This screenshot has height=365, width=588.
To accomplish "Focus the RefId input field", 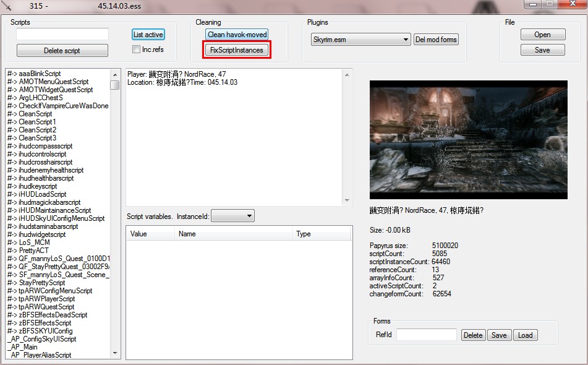I will (427, 335).
